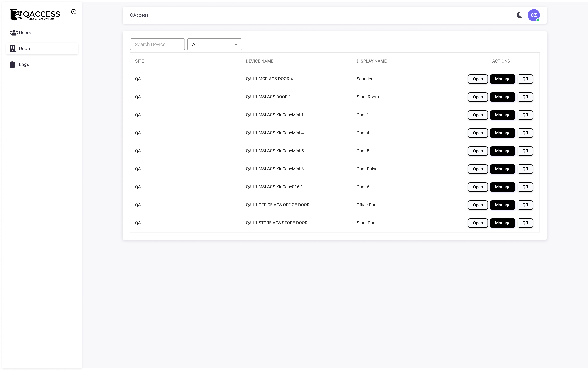Manage Door 4 device
The height and width of the screenshot is (371, 588).
503,133
